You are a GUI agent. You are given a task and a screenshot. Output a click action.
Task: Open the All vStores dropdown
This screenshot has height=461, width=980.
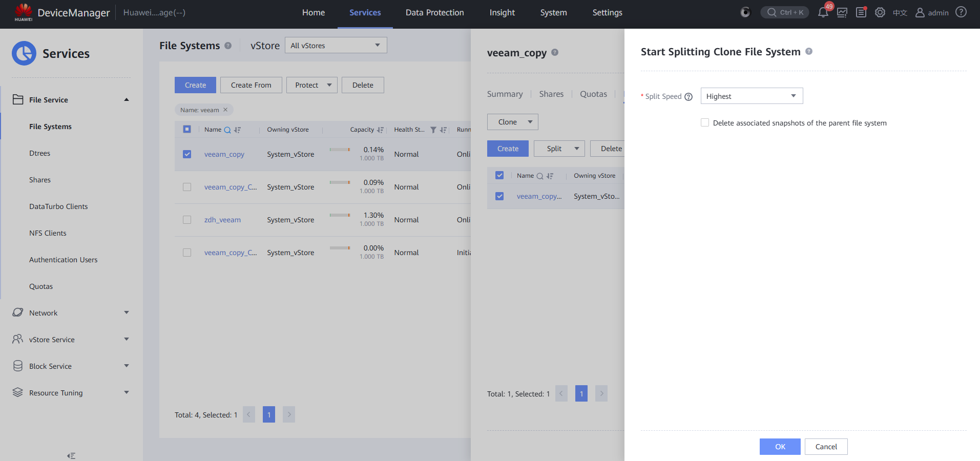click(x=336, y=46)
